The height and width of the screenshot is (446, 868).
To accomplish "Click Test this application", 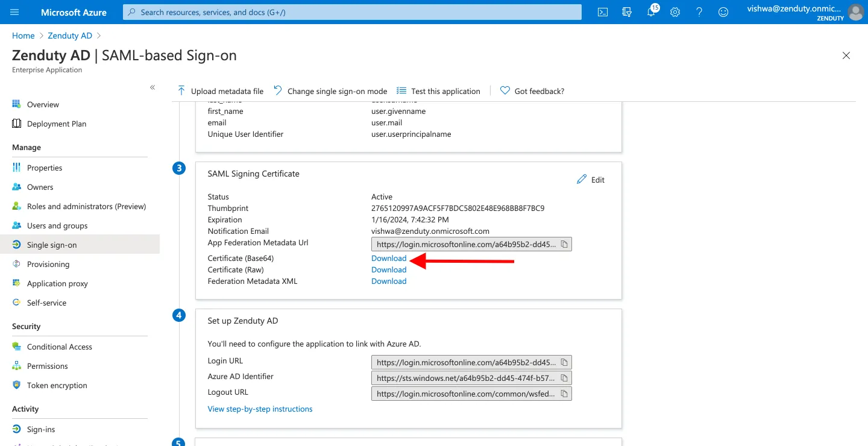I will pos(438,91).
